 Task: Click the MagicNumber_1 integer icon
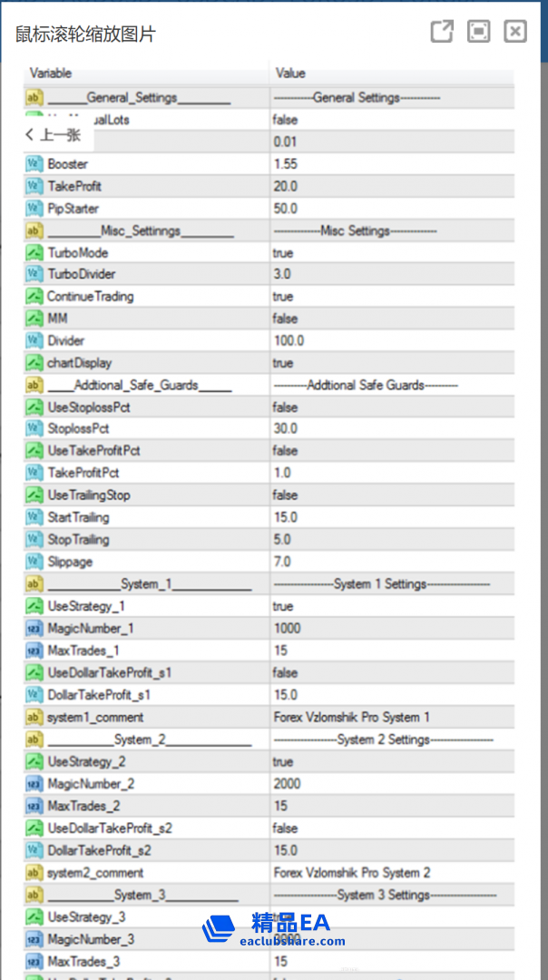click(x=34, y=628)
